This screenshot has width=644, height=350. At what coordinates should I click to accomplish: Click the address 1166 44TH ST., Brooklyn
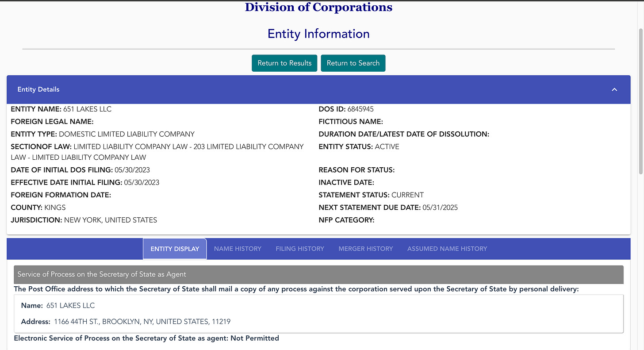click(142, 322)
